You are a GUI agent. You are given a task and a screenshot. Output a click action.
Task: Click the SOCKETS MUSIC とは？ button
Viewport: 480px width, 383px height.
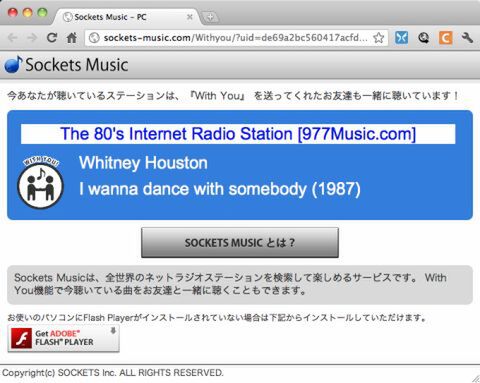click(240, 242)
